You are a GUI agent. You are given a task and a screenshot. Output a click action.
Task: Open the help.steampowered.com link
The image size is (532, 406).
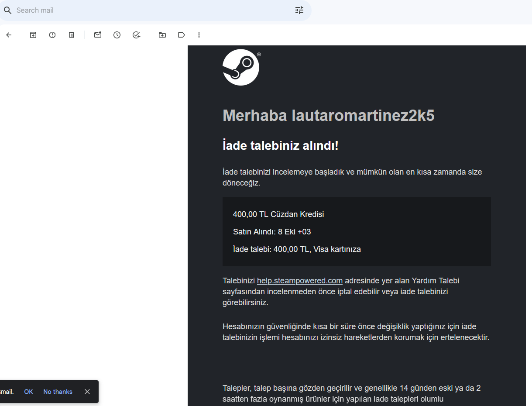click(300, 281)
